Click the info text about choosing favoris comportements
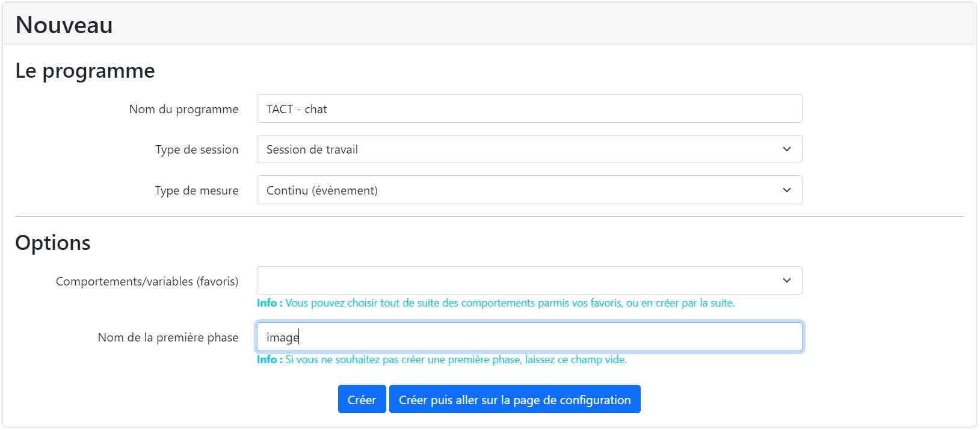The height and width of the screenshot is (430, 980). click(496, 303)
